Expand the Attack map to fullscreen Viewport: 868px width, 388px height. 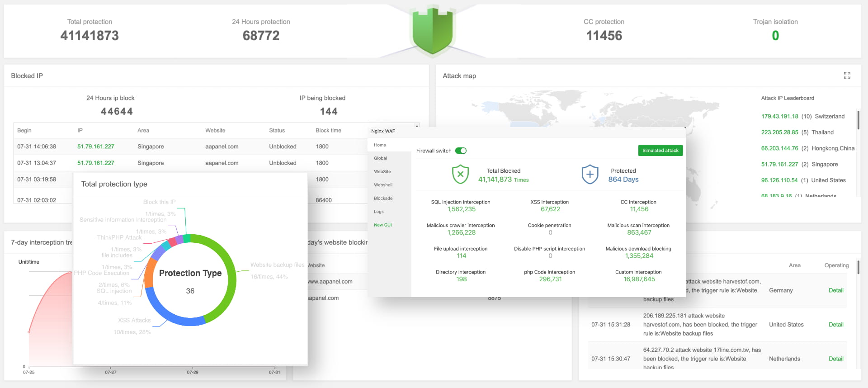847,76
